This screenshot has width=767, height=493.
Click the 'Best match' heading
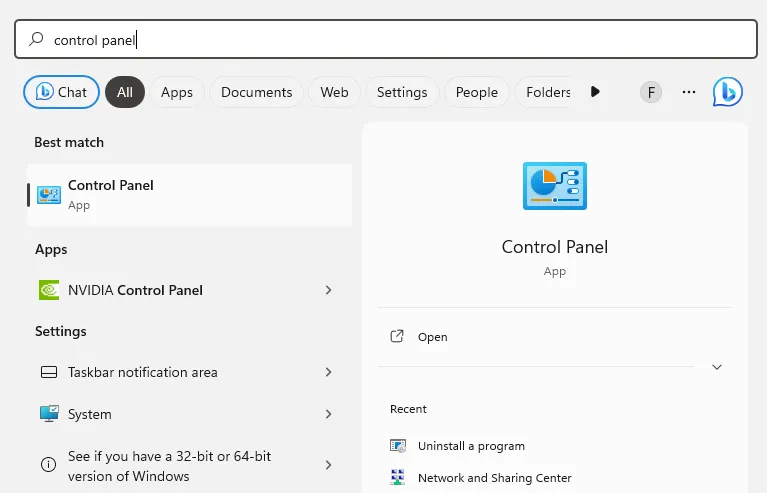[69, 142]
